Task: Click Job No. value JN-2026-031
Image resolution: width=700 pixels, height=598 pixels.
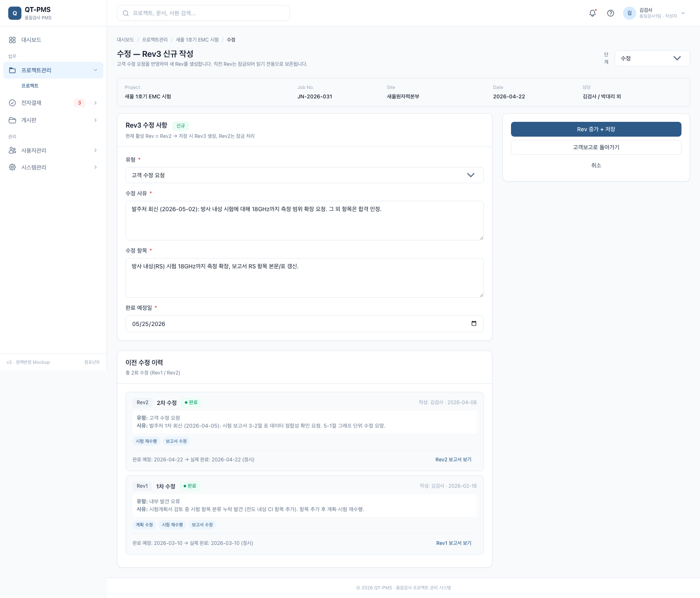Action: click(315, 97)
